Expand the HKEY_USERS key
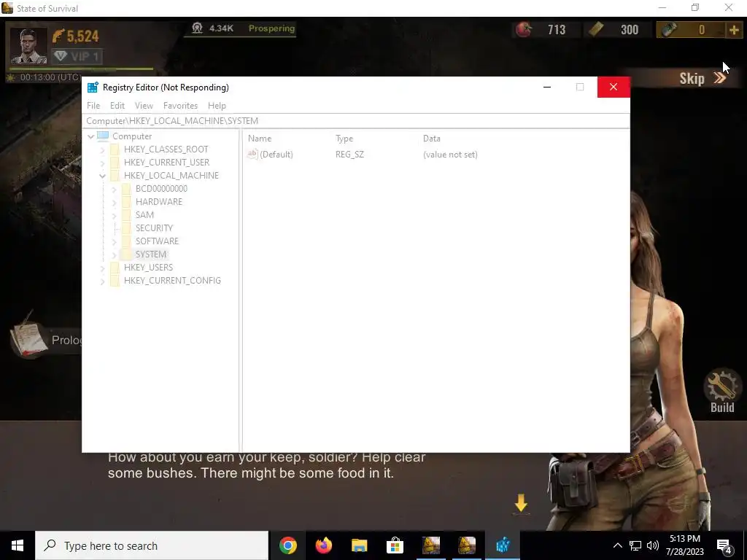747x560 pixels. tap(102, 268)
